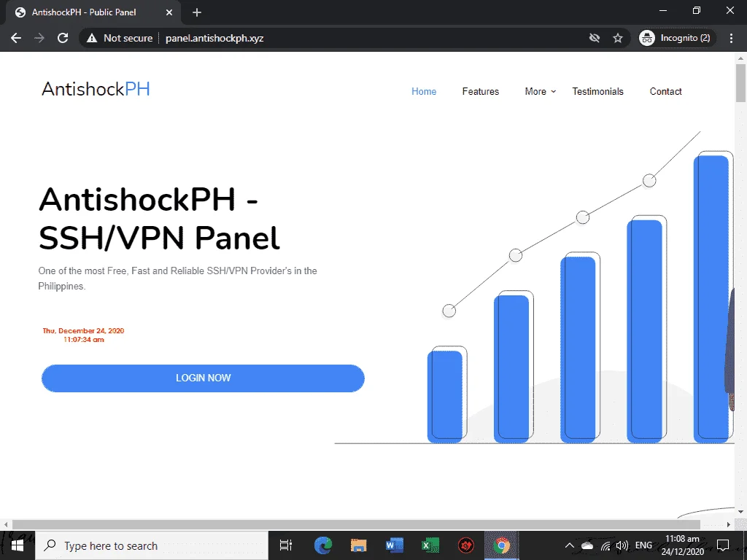The image size is (747, 560).
Task: Open File Explorer from the taskbar
Action: 358,545
